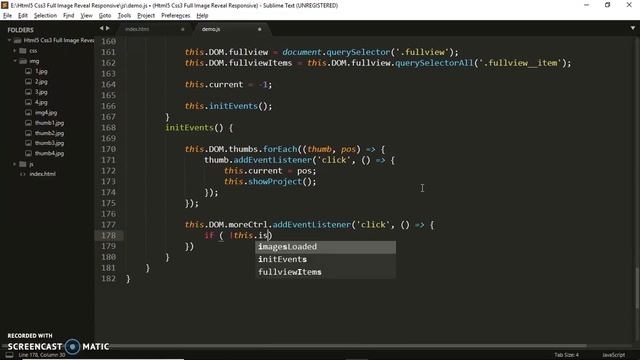This screenshot has height=360, width=640.
Task: Open thumb3.jpg in sidebar
Action: pos(49,143)
